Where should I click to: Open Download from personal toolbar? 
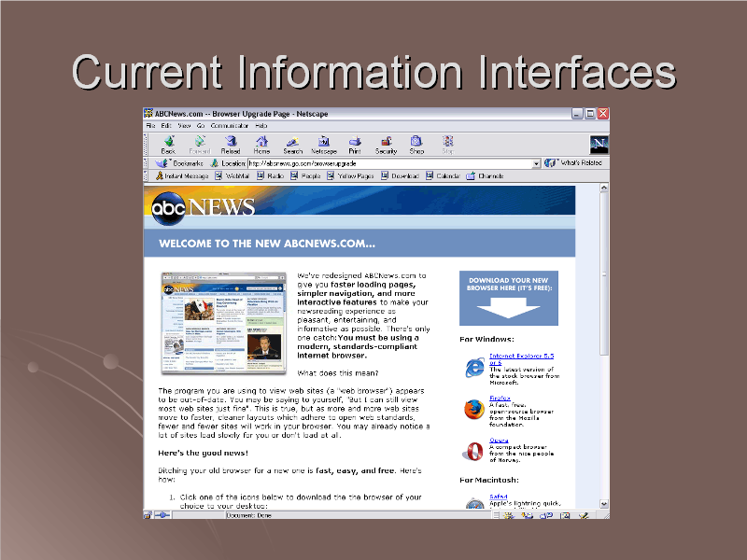click(x=400, y=175)
